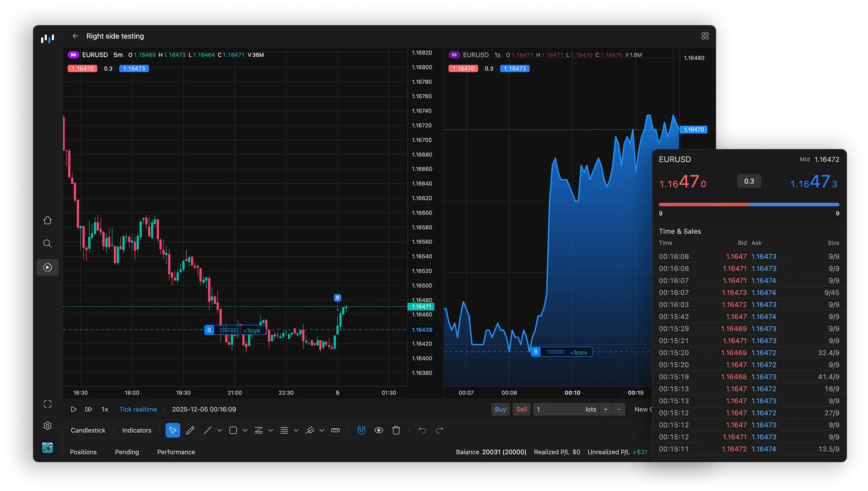Open the Home icon in the left sidebar

(48, 220)
